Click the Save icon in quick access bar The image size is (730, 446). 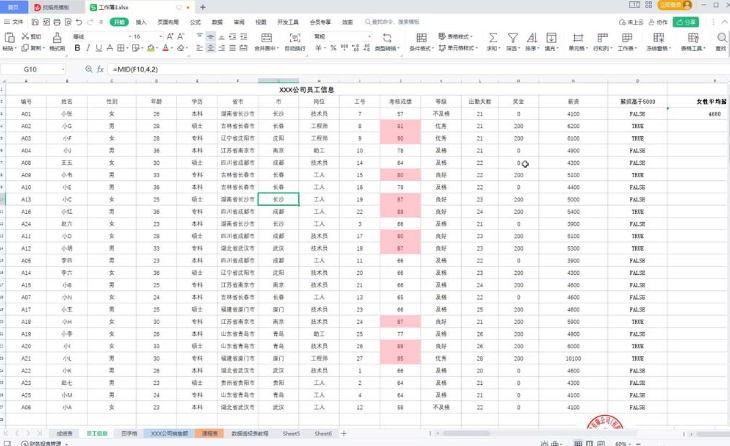[35, 22]
